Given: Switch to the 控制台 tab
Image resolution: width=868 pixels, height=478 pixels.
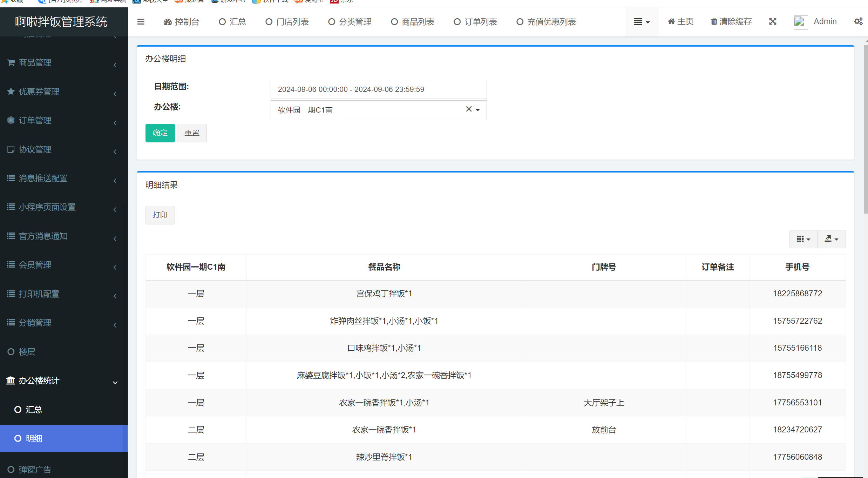Looking at the screenshot, I should point(182,22).
